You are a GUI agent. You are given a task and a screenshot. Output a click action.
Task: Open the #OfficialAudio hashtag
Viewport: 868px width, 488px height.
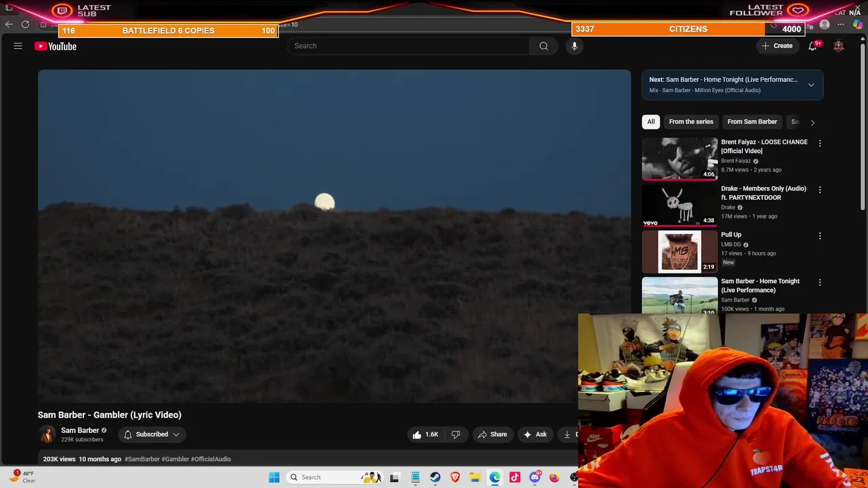coord(211,459)
